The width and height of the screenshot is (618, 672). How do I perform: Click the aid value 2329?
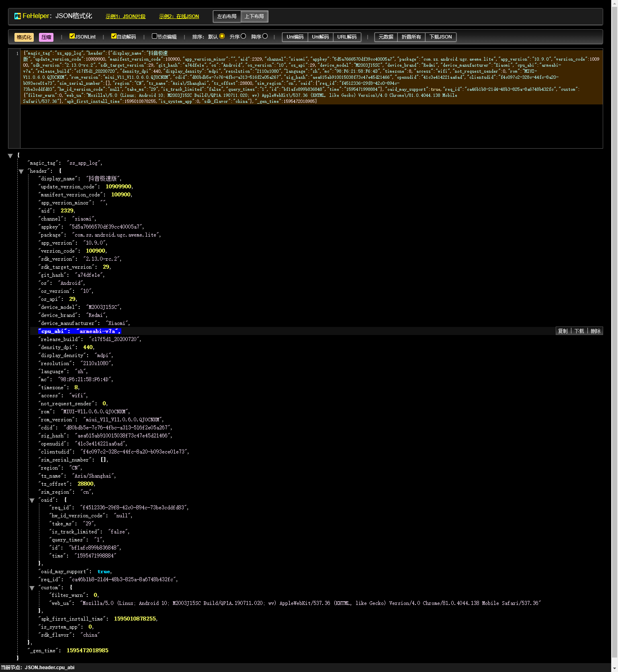click(x=67, y=211)
